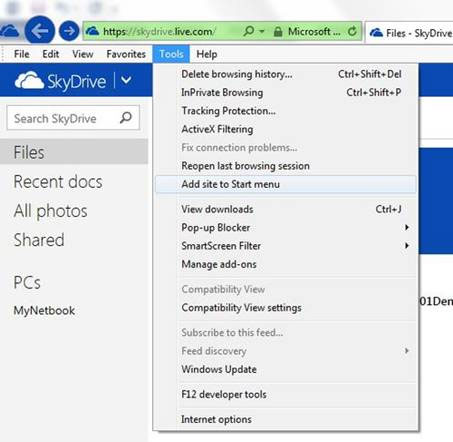Image resolution: width=453 pixels, height=442 pixels.
Task: Choose Manage add-ons
Action: [286, 264]
